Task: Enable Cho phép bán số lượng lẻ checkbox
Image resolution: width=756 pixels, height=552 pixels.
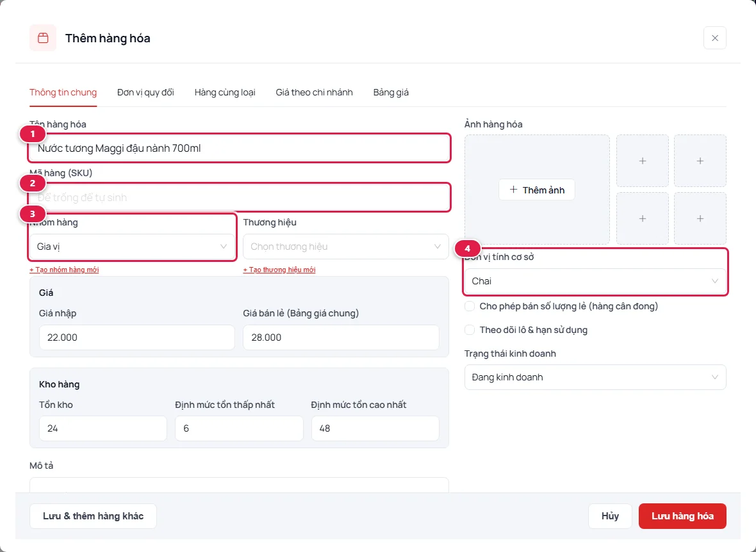Action: (470, 306)
